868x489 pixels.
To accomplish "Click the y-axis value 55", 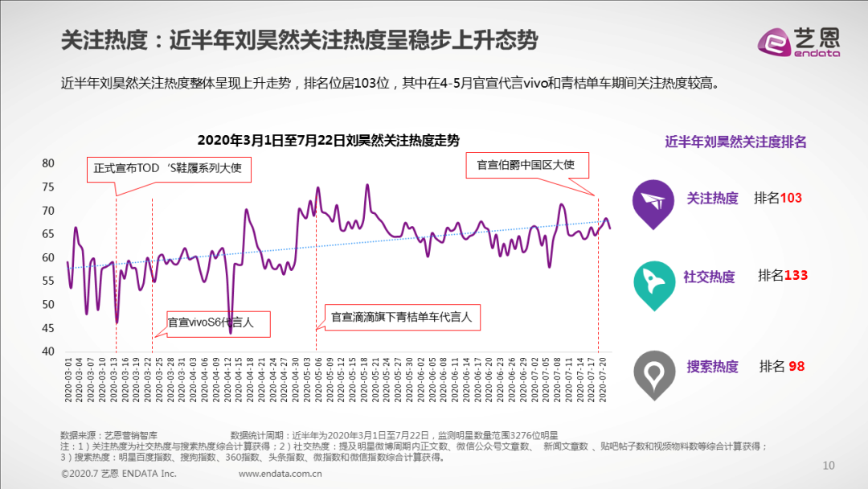I will coord(48,281).
